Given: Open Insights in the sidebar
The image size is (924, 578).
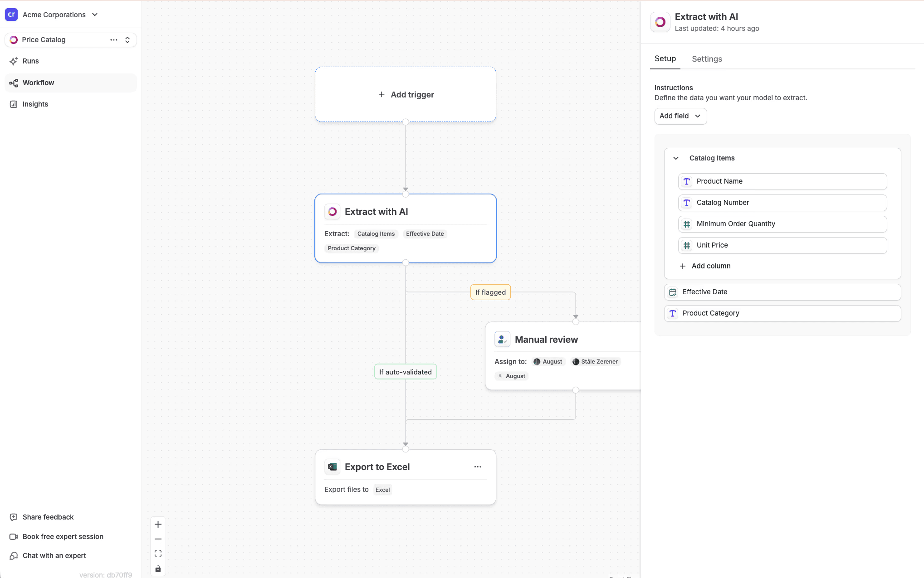Looking at the screenshot, I should [35, 104].
